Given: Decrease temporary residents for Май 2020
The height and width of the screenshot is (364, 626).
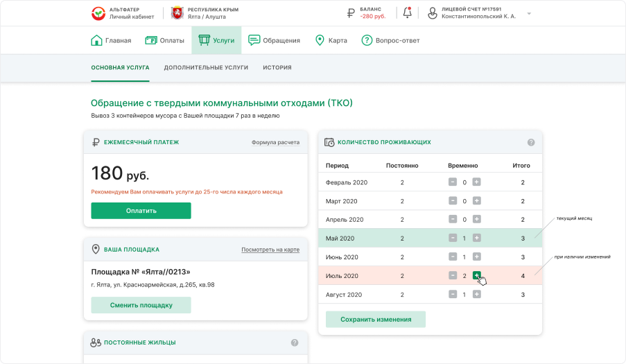Looking at the screenshot, I should click(x=452, y=238).
